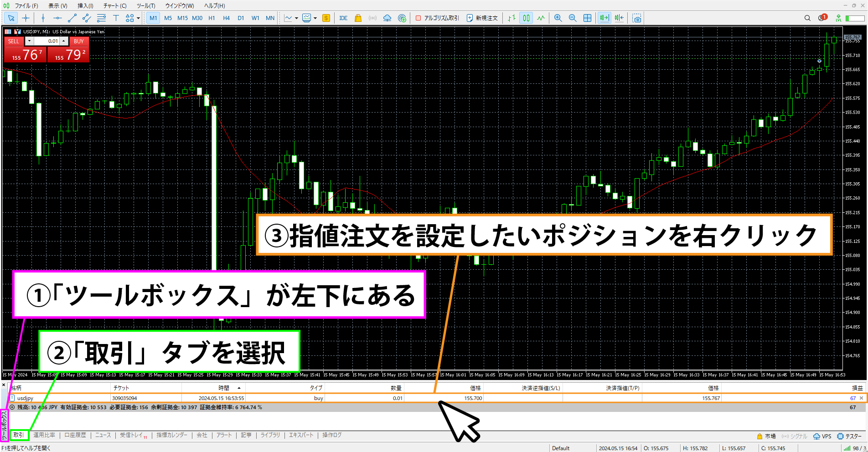This screenshot has height=452, width=868.
Task: Zoom out on the chart
Action: (573, 18)
